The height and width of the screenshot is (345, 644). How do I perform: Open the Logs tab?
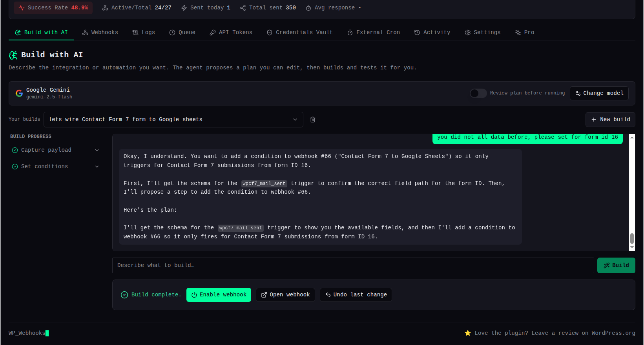coord(144,33)
